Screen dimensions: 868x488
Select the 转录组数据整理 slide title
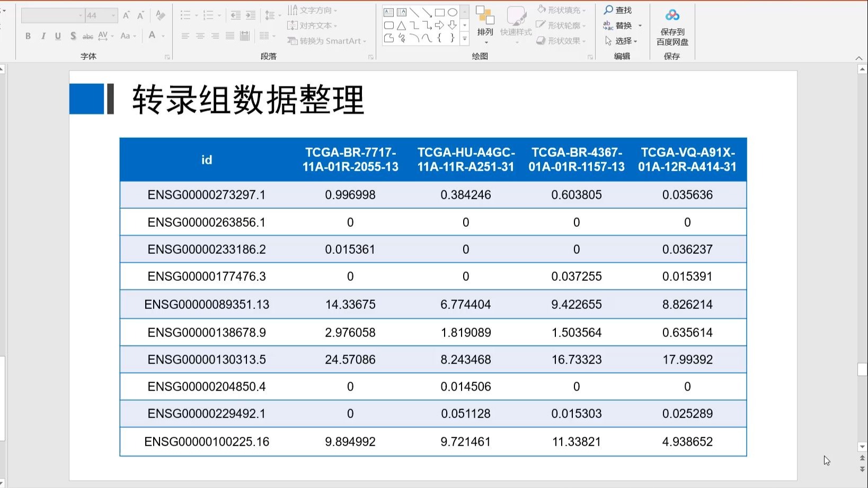[249, 100]
